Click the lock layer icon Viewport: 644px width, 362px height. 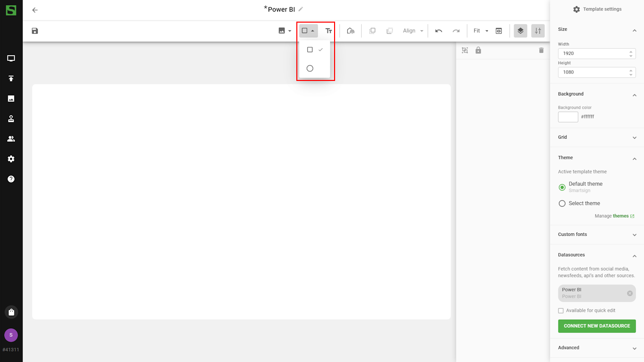click(x=478, y=50)
